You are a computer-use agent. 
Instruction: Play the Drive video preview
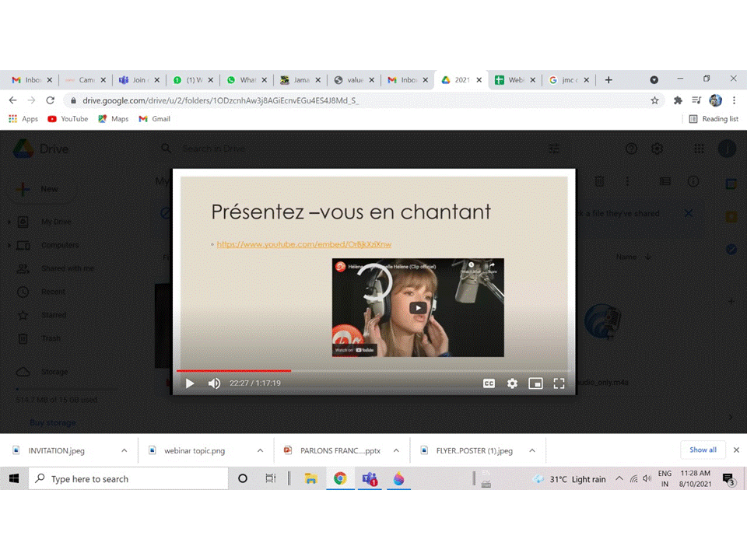[190, 383]
